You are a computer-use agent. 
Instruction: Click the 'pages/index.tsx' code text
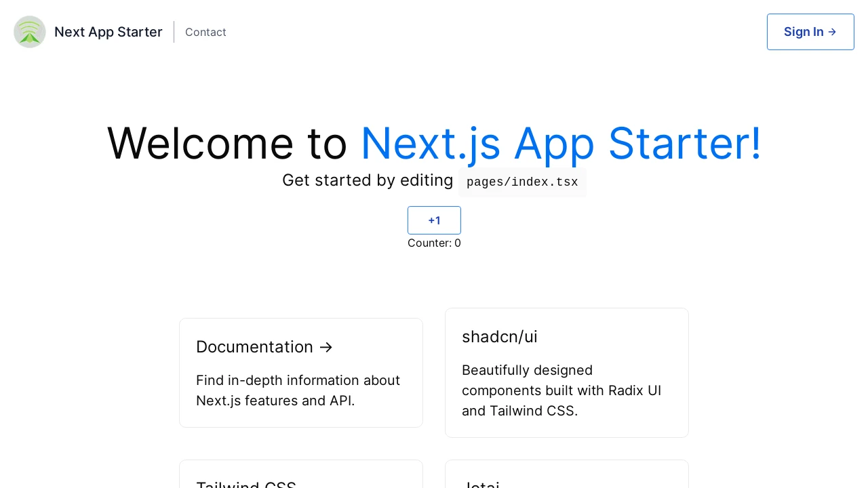click(x=522, y=182)
